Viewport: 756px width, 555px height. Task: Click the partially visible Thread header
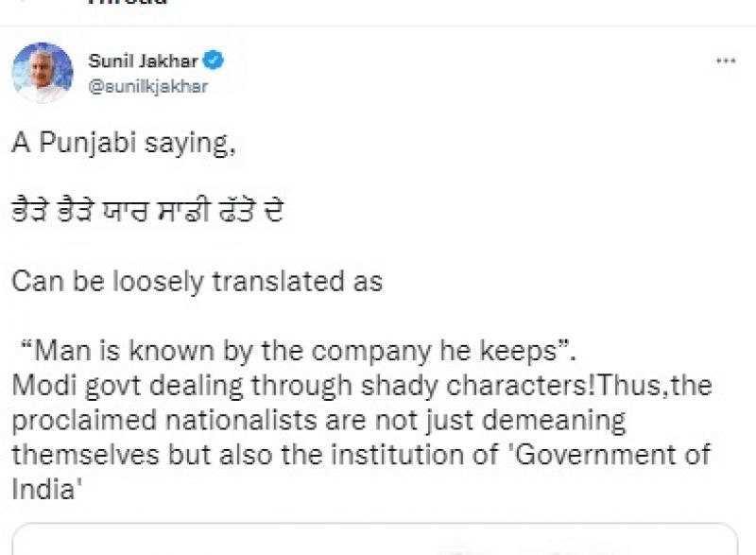coord(127,3)
